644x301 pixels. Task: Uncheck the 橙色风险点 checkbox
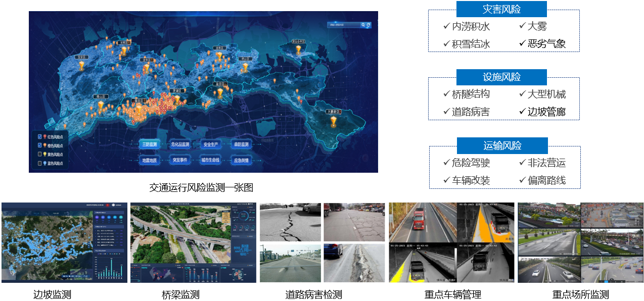click(39, 145)
